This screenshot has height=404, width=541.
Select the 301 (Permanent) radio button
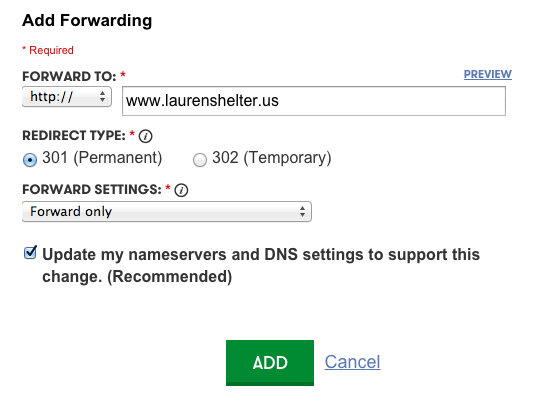click(30, 160)
